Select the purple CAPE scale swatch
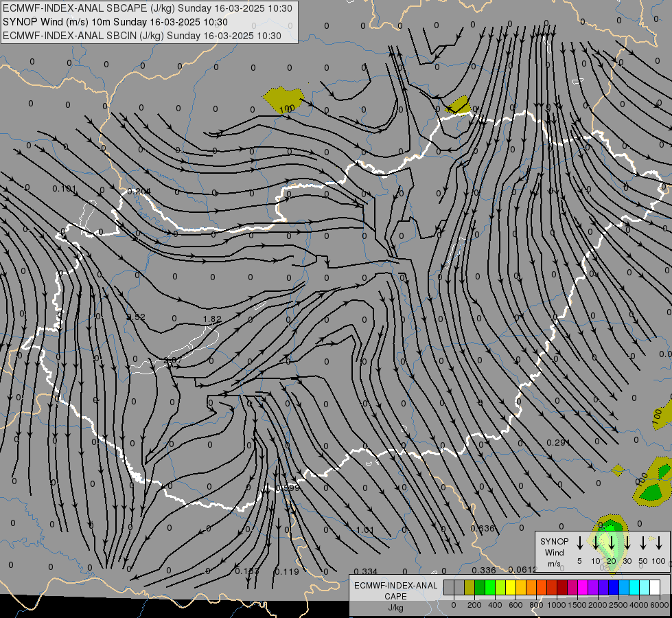 pos(592,588)
